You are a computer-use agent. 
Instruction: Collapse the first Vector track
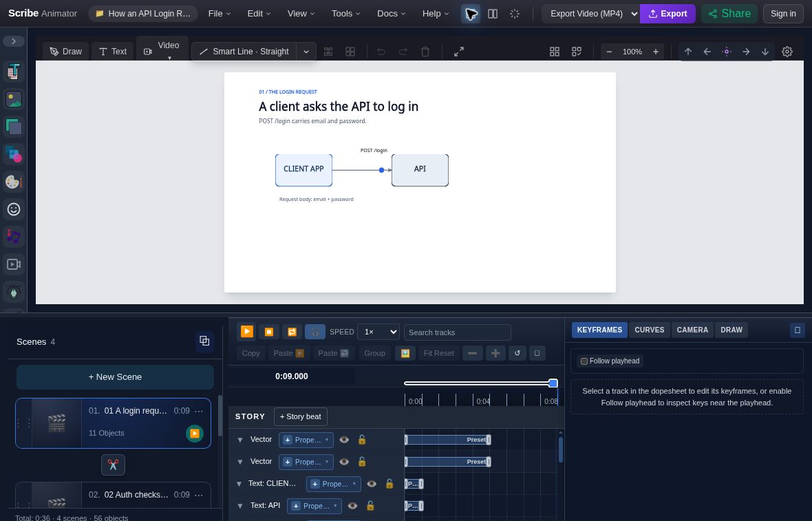click(240, 440)
